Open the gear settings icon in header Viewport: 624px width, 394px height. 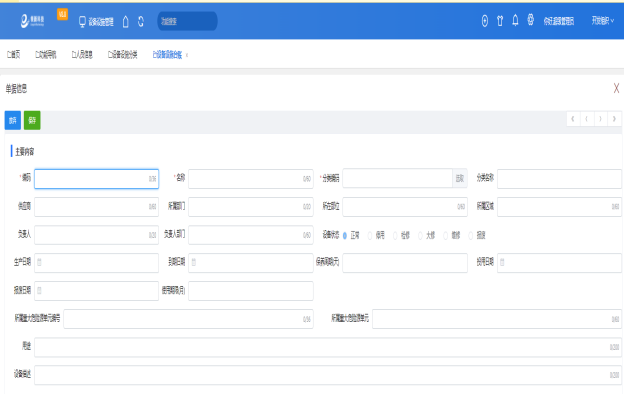[x=530, y=20]
